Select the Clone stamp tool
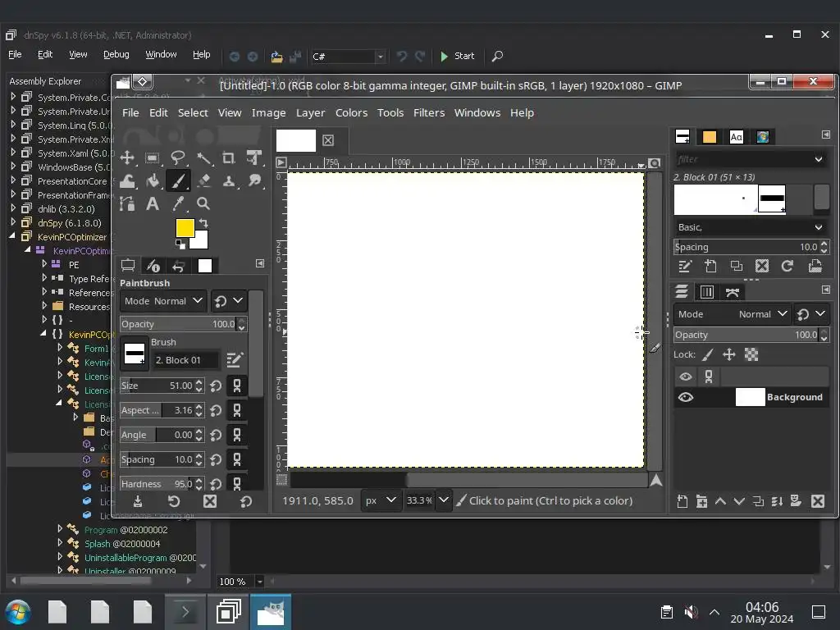Screen dimensions: 840x630 [x=229, y=181]
